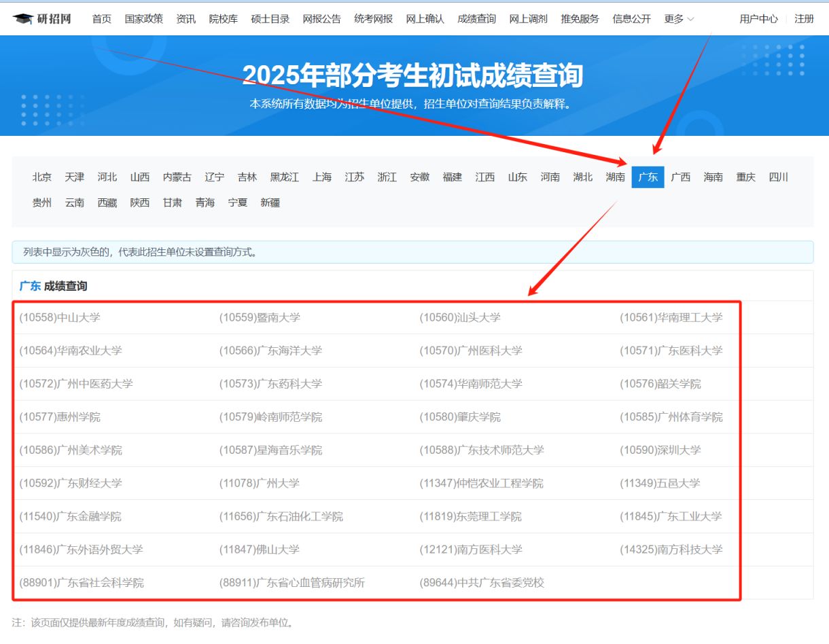This screenshot has height=644, width=829.
Task: Select province 山西
Action: tap(140, 177)
